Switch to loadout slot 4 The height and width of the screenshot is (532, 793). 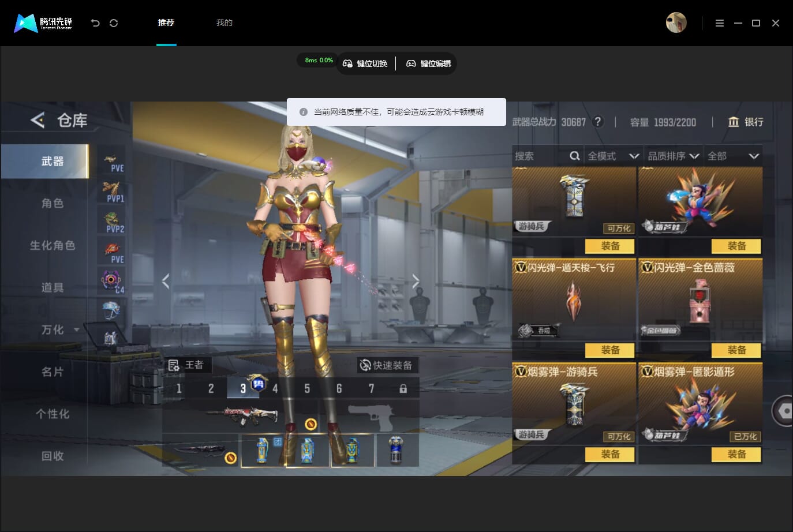[x=275, y=388]
